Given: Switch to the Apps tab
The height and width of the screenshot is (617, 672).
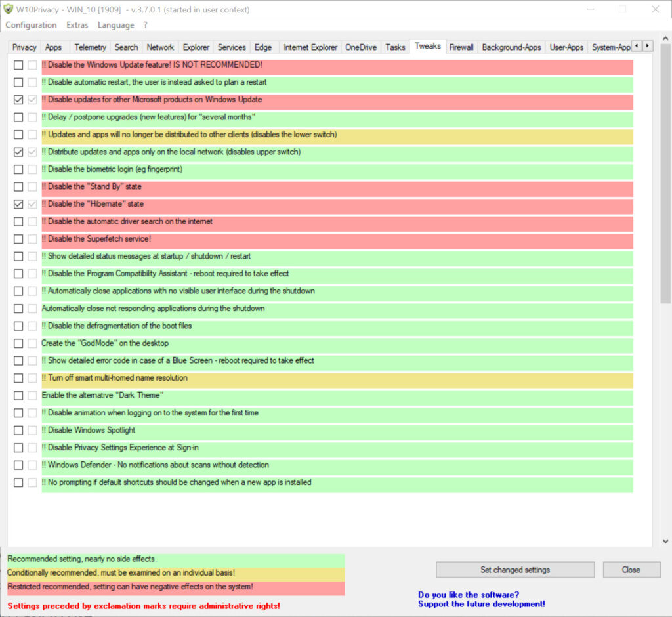Looking at the screenshot, I should point(53,47).
